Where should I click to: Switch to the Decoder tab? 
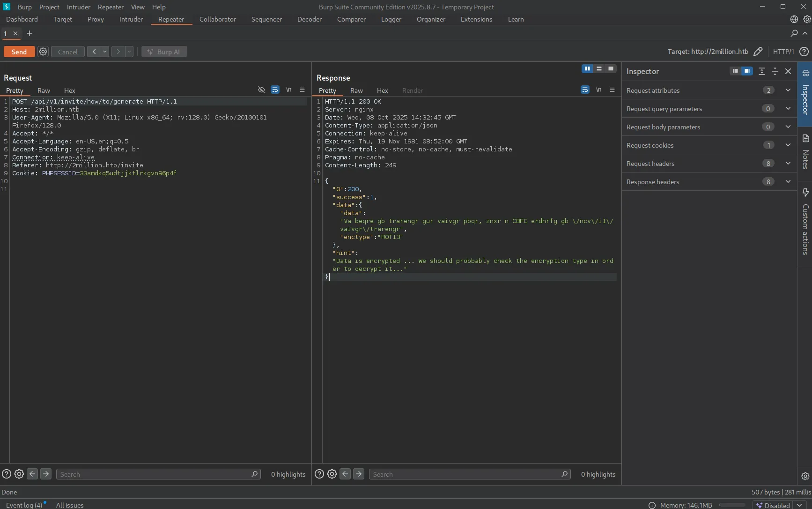(309, 19)
